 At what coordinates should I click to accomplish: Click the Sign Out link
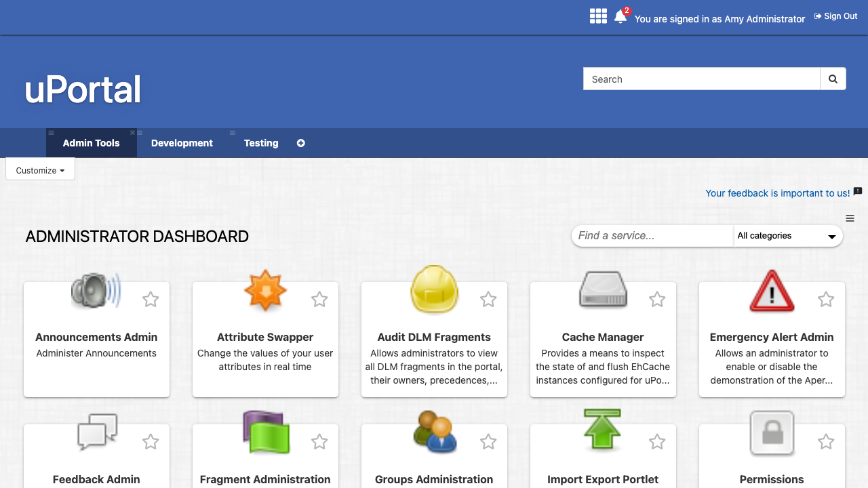pyautogui.click(x=836, y=16)
